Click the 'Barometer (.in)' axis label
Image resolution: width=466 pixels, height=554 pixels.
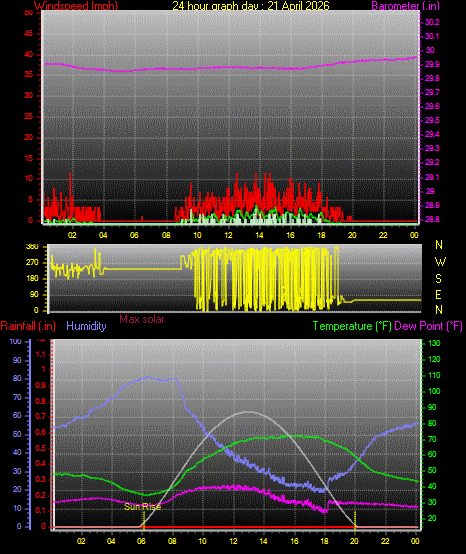coord(406,6)
